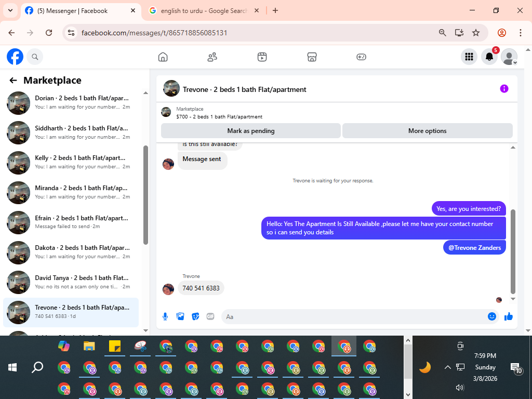Click "Yes, are you interested?" message

click(469, 209)
